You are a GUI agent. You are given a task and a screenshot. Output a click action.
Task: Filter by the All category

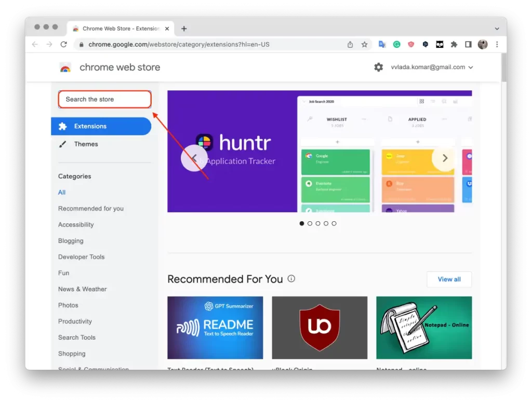[62, 192]
